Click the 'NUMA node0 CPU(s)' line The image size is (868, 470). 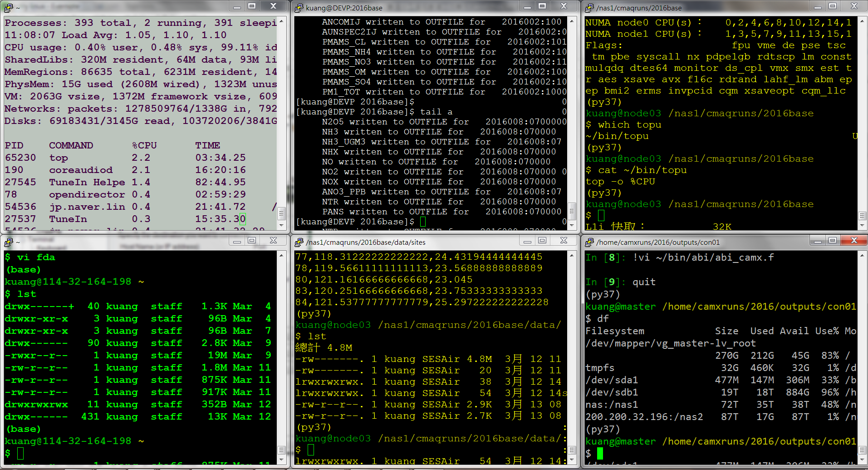[719, 22]
